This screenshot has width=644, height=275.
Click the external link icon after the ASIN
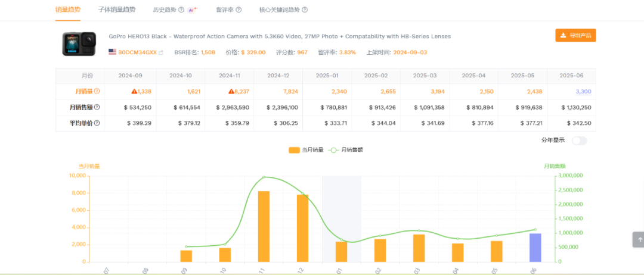(161, 52)
